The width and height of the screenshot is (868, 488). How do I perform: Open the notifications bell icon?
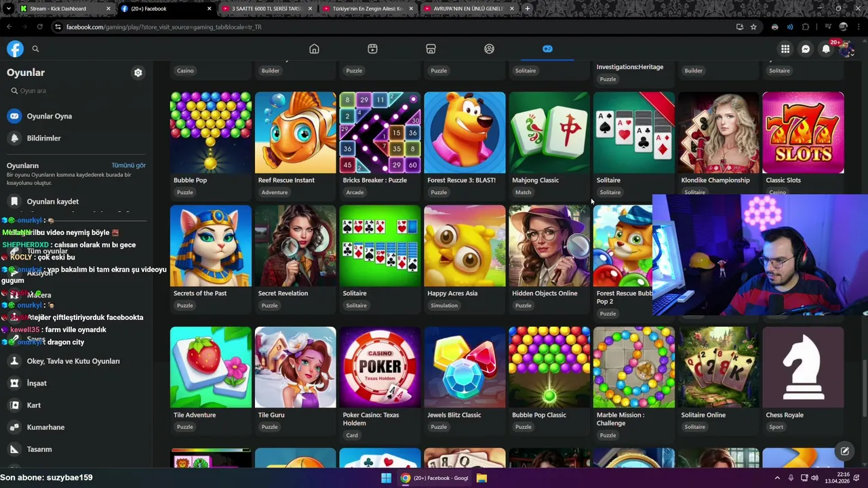pyautogui.click(x=826, y=49)
